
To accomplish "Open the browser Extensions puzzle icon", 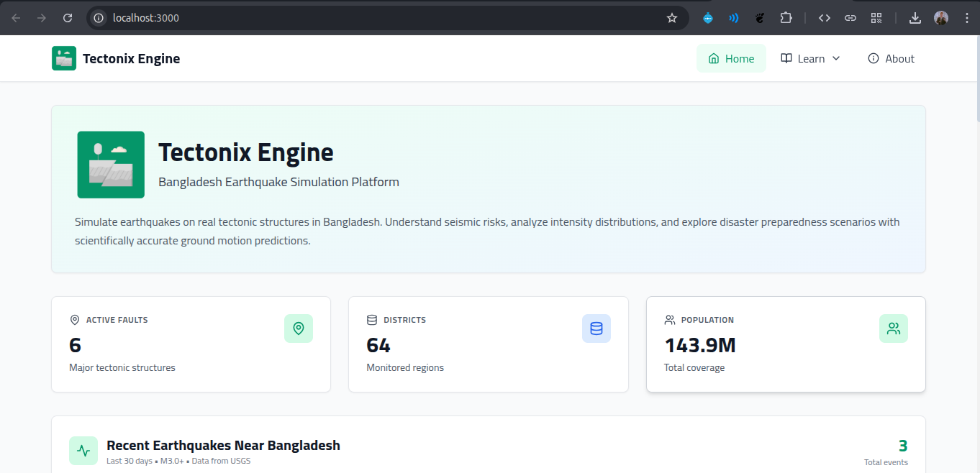I will (786, 18).
